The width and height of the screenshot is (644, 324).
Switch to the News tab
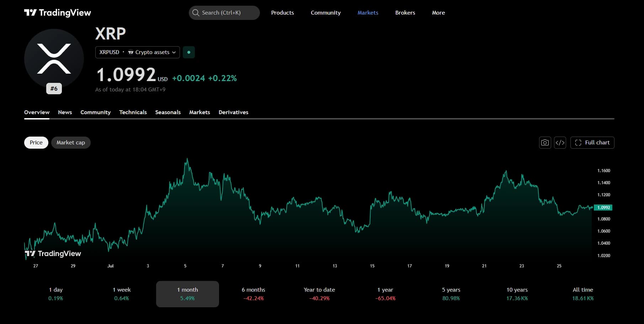65,112
